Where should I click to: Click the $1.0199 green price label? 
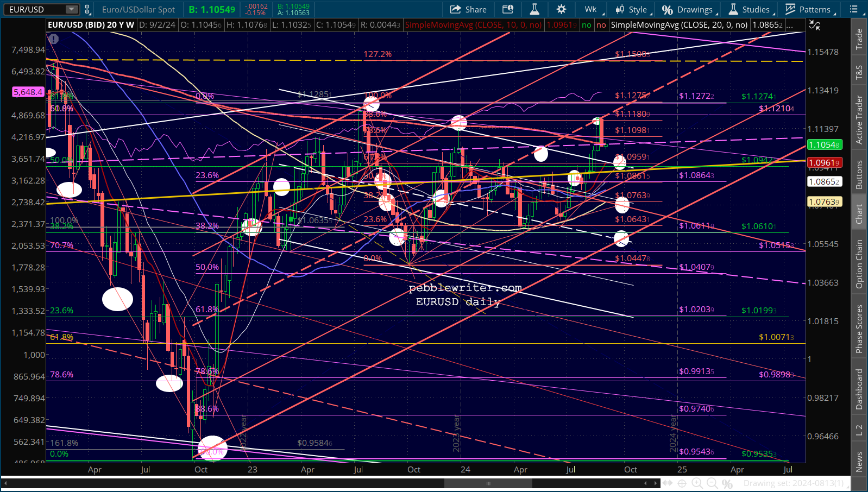click(x=759, y=311)
